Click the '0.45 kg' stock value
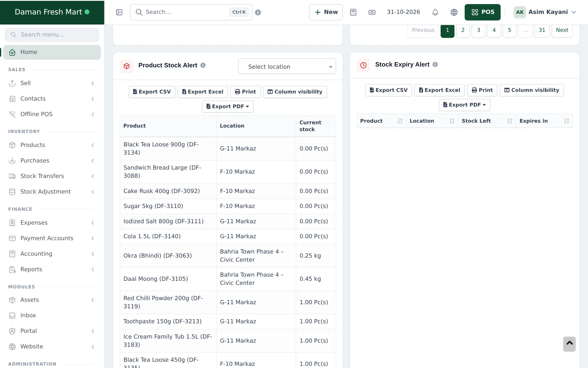This screenshot has height=368, width=588. (x=310, y=279)
